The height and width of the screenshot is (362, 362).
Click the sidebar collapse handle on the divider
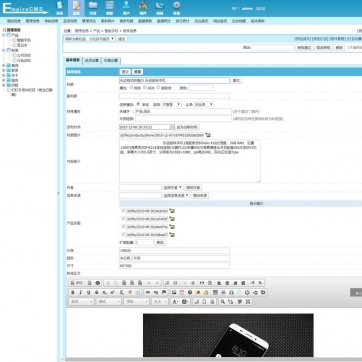59,193
